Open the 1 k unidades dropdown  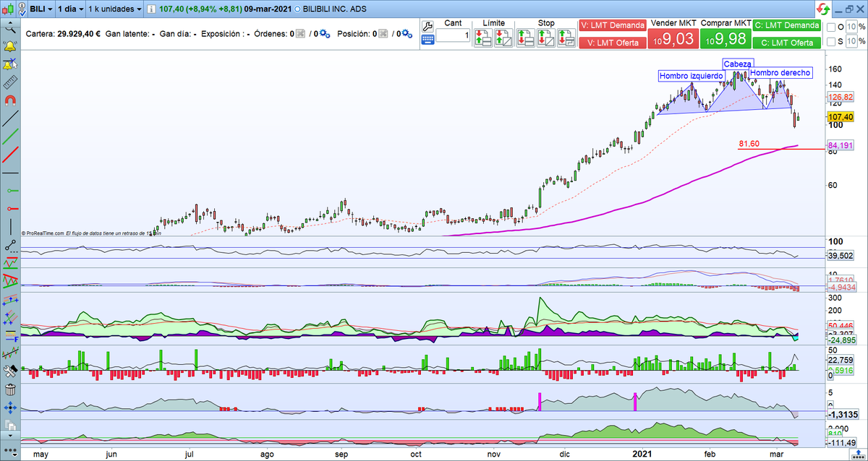pyautogui.click(x=114, y=10)
